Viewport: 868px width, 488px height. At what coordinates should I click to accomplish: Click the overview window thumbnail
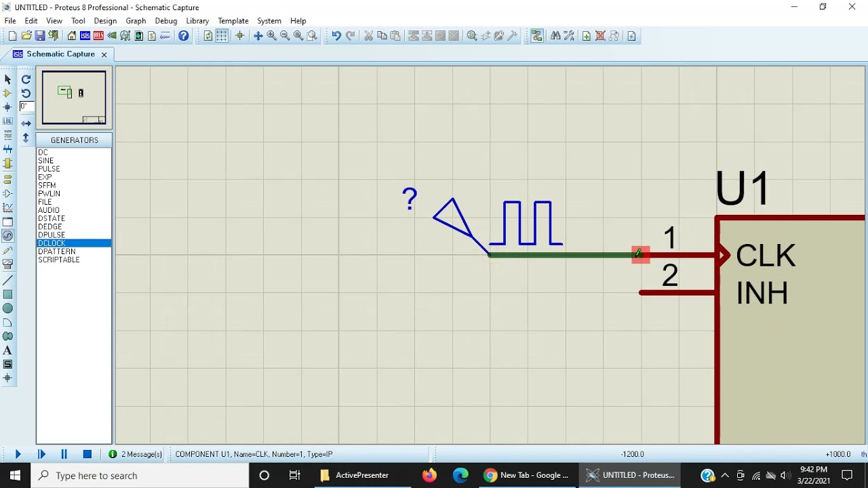(74, 98)
